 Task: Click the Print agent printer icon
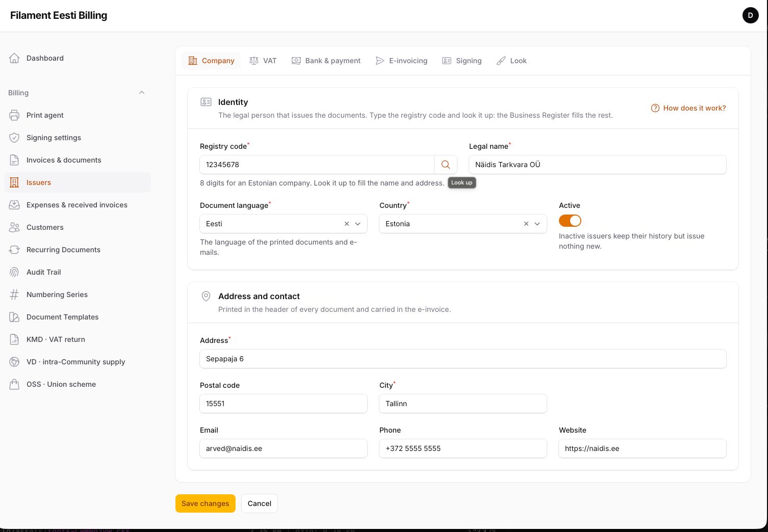[x=14, y=115]
